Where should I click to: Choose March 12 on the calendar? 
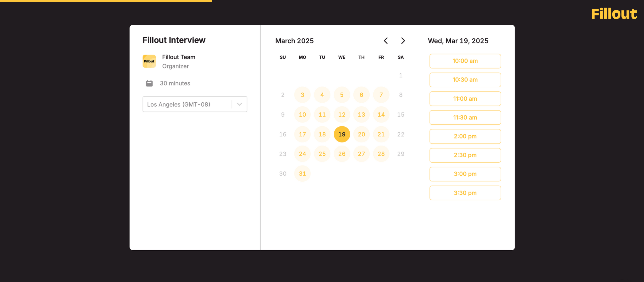coord(342,115)
